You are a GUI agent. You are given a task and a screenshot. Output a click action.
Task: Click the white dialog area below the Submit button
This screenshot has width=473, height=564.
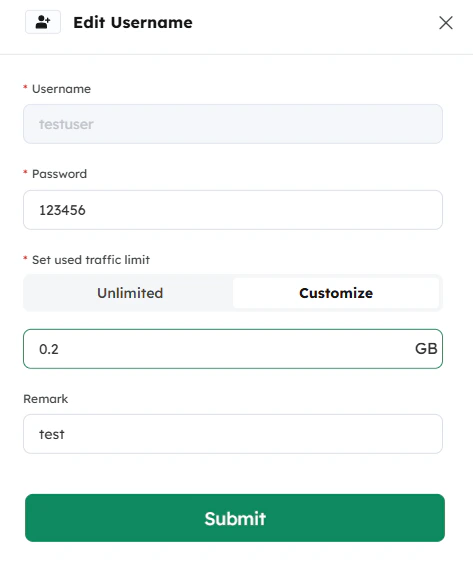click(x=236, y=553)
